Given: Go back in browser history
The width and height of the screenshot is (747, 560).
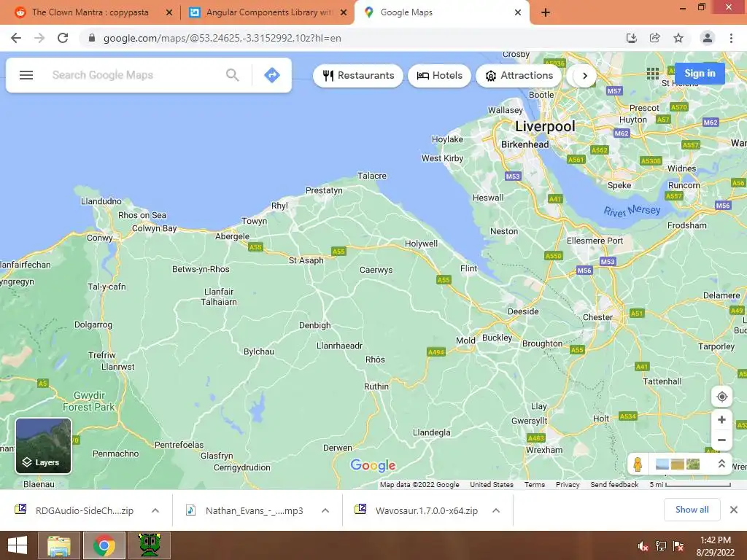Looking at the screenshot, I should point(16,38).
